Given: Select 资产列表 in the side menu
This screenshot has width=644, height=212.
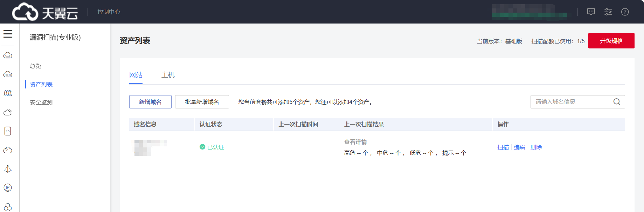Looking at the screenshot, I should click(41, 84).
